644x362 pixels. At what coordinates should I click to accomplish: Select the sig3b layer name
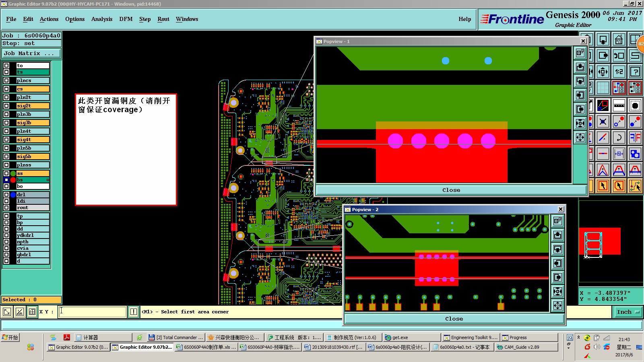33,123
